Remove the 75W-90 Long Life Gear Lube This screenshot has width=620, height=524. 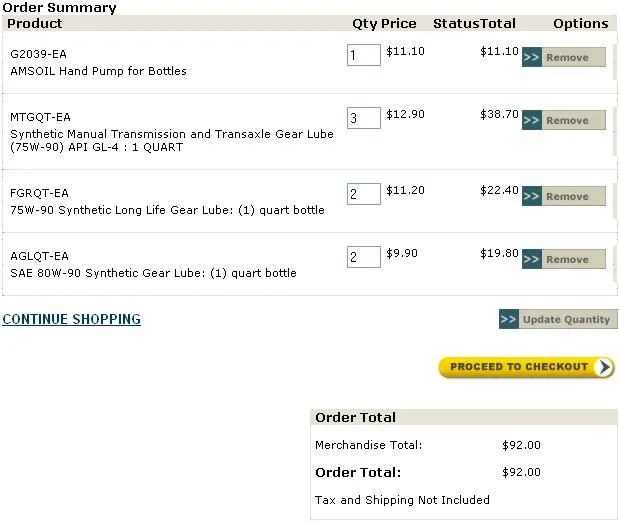tap(573, 197)
